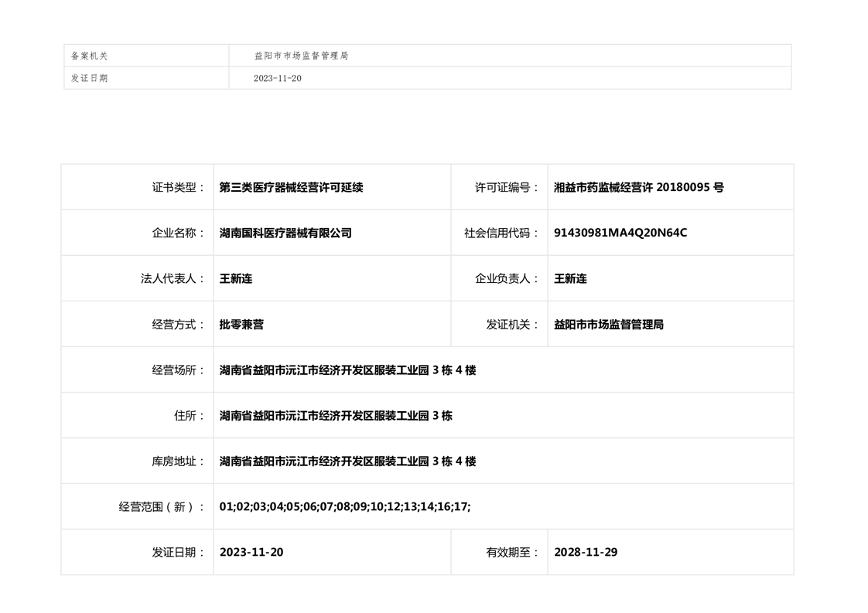Select the text 第三类医疗器械经营许可延续
This screenshot has height=613, width=868.
tap(291, 187)
